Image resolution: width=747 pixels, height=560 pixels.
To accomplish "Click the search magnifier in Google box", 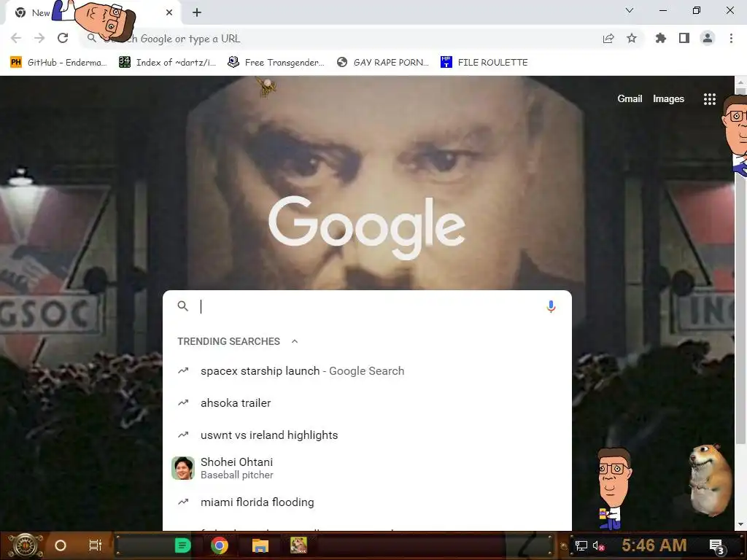I will [x=183, y=306].
